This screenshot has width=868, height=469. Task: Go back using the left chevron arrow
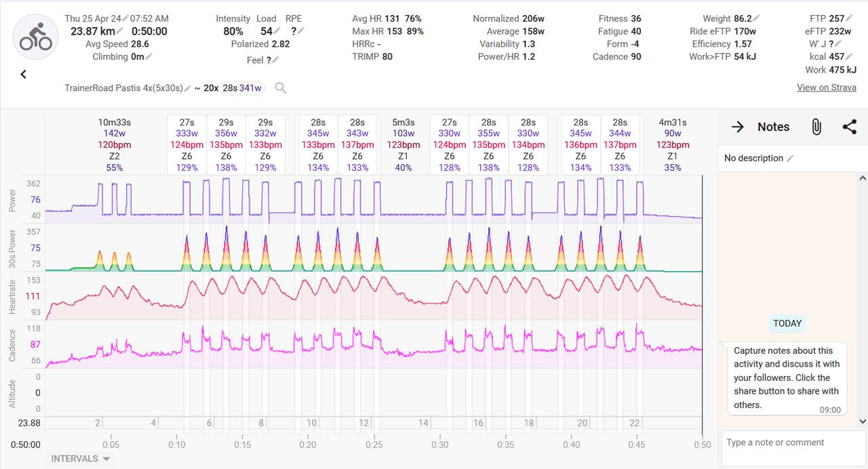23,75
